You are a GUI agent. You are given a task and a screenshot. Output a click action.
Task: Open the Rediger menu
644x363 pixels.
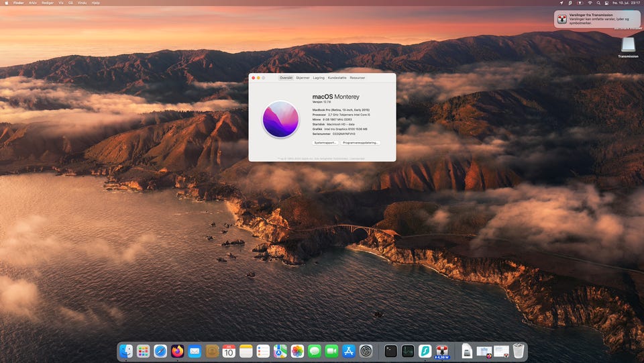point(48,3)
